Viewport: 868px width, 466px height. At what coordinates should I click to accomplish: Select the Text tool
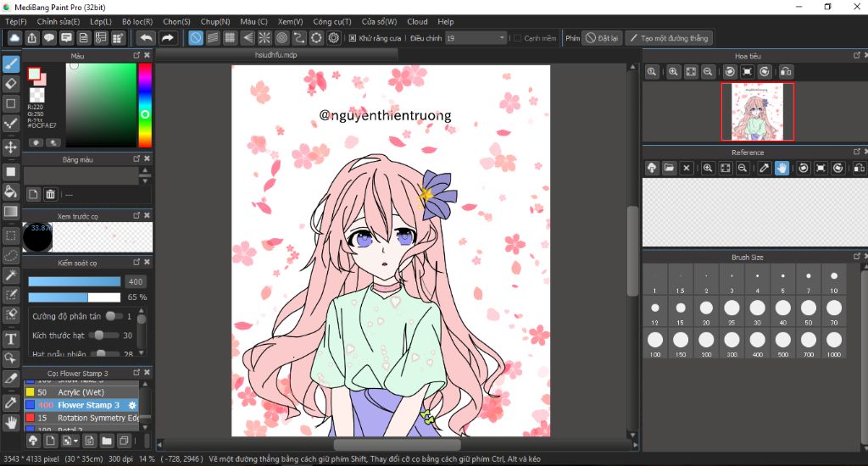(10, 339)
